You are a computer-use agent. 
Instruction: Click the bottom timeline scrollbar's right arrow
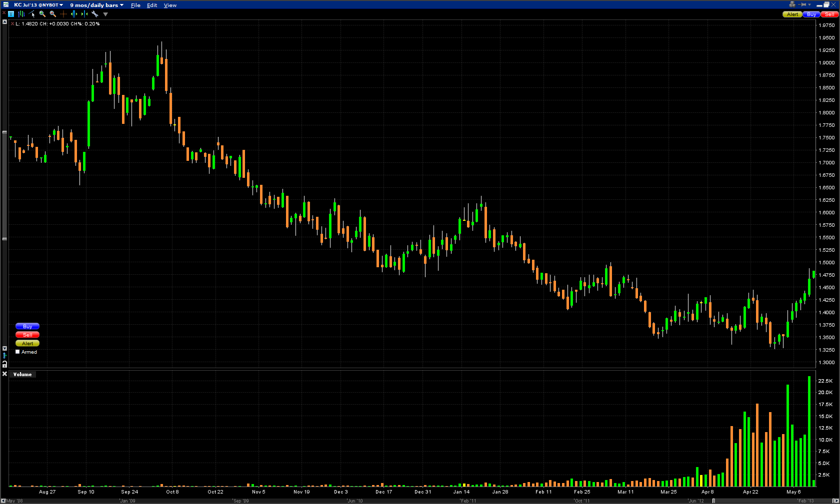(x=835, y=501)
